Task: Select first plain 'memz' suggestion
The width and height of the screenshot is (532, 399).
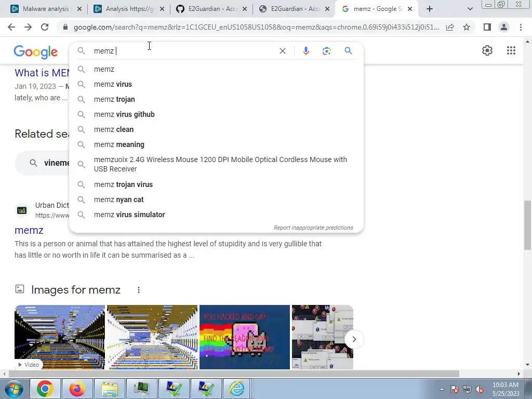Action: (216, 69)
